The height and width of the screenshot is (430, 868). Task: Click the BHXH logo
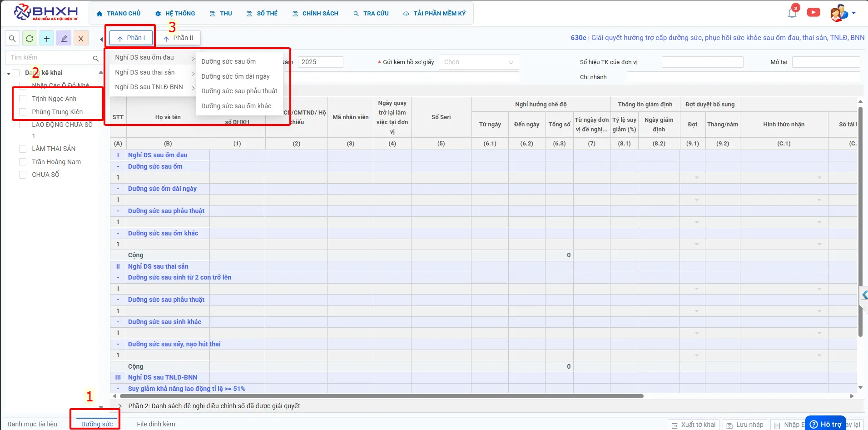point(46,12)
